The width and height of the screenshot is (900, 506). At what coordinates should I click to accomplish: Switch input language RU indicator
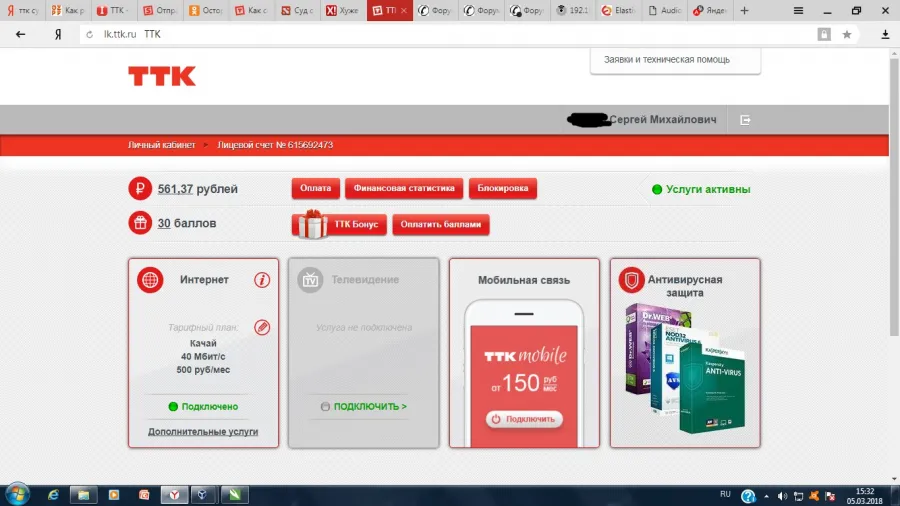pos(725,494)
